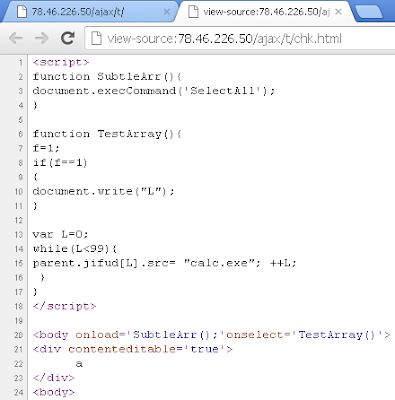Screen dimensions: 395x400
Task: Click the final <body> tag on line 24
Action: [x=54, y=392]
